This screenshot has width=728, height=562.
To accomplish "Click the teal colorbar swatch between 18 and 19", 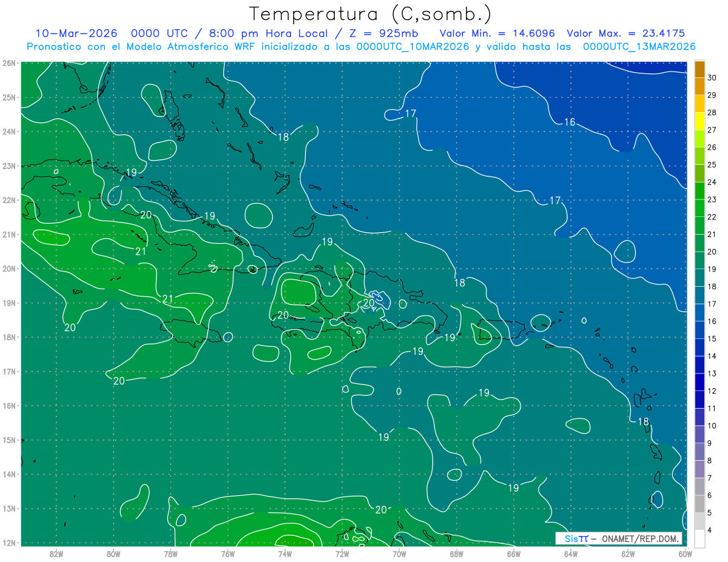I will click(699, 278).
